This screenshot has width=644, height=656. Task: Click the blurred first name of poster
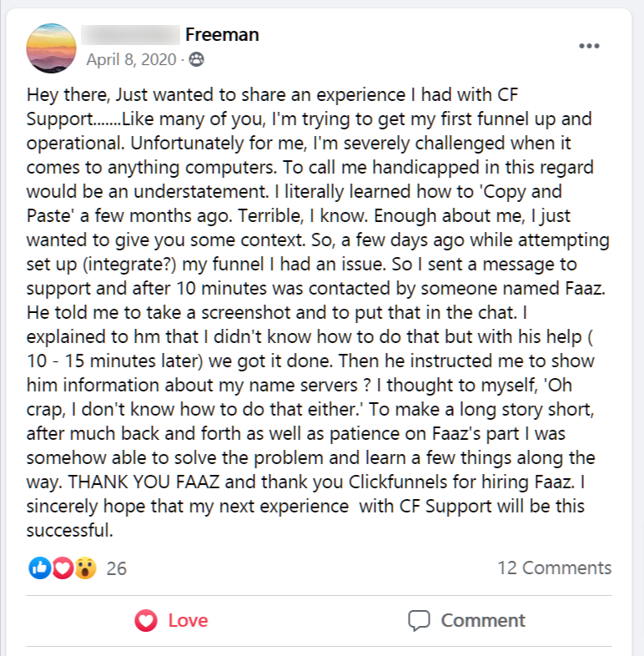(x=131, y=34)
